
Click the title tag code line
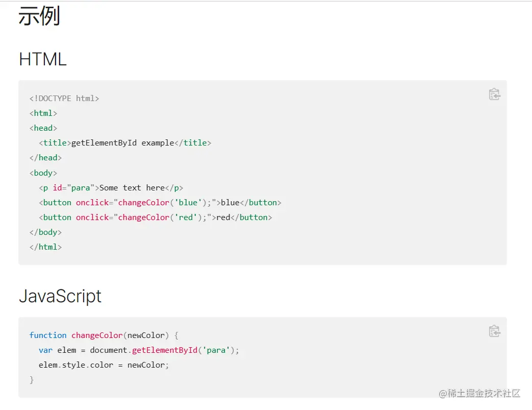pyautogui.click(x=124, y=143)
